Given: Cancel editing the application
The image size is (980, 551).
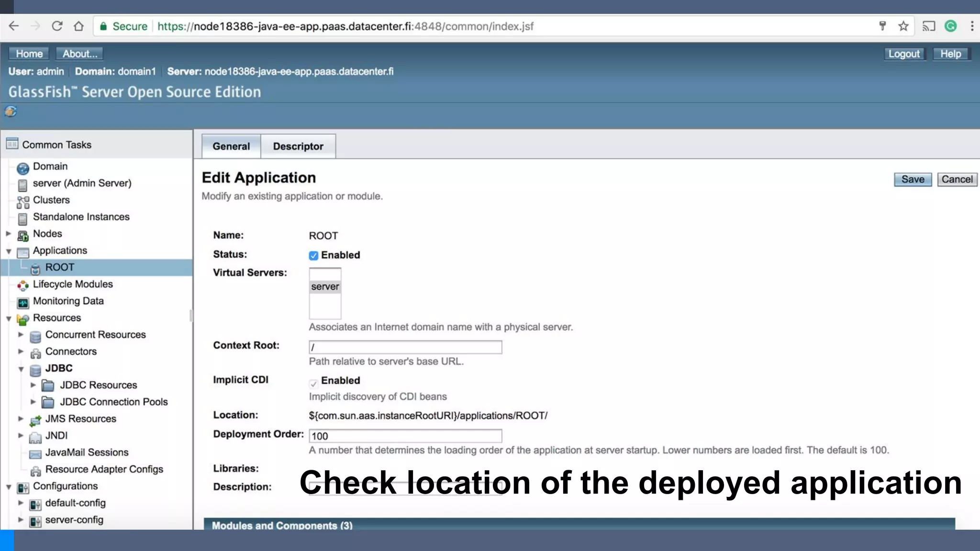Looking at the screenshot, I should [x=957, y=179].
